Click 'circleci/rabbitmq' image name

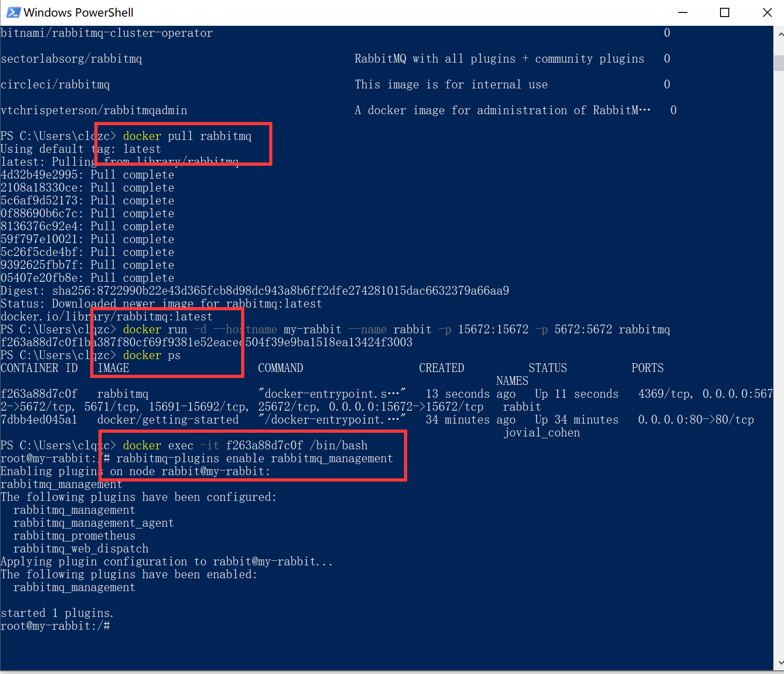point(55,85)
